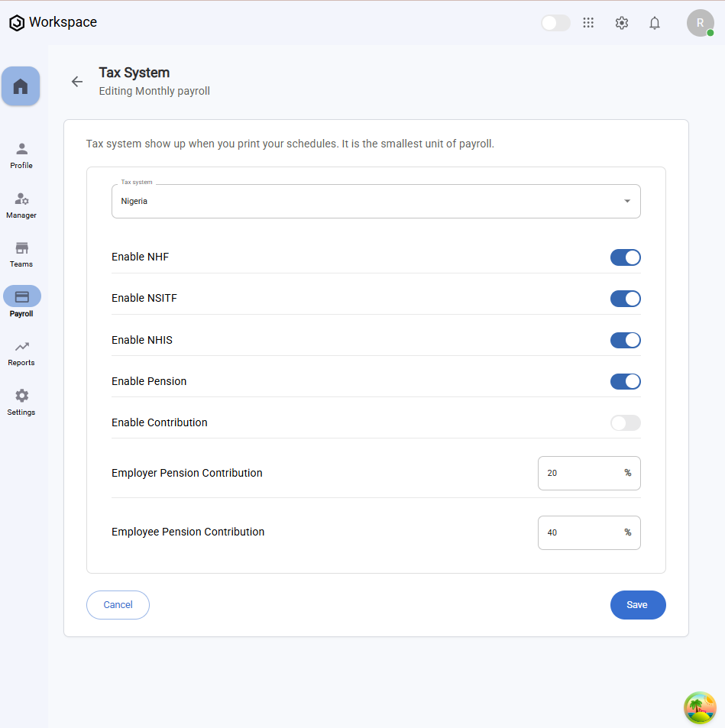
Task: Click the back arrow beside Tax System
Action: click(76, 82)
